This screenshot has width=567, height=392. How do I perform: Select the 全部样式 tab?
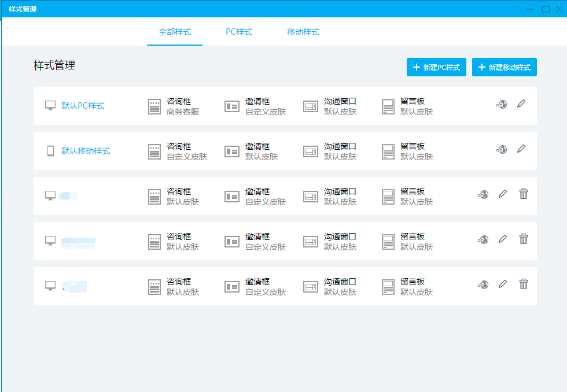[175, 32]
